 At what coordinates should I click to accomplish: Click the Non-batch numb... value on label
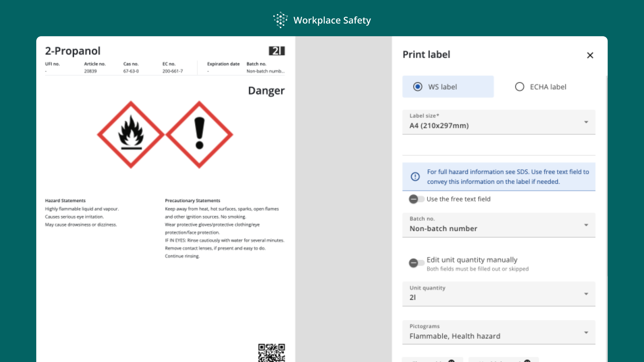pyautogui.click(x=265, y=71)
